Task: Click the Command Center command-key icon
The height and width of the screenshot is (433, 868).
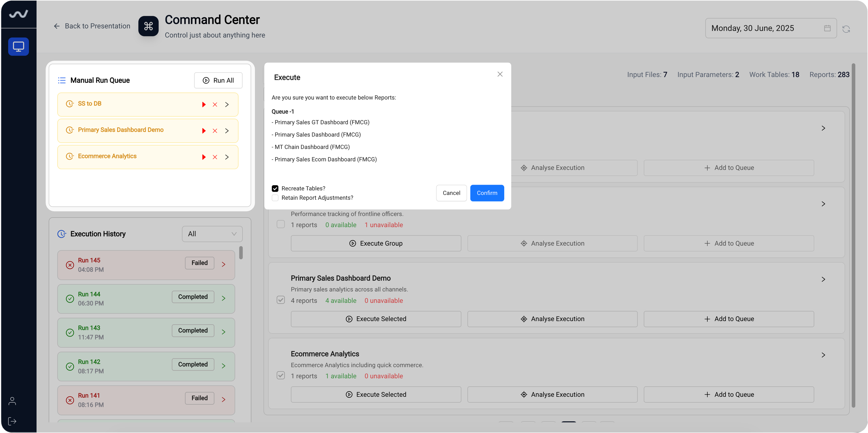Action: (148, 26)
